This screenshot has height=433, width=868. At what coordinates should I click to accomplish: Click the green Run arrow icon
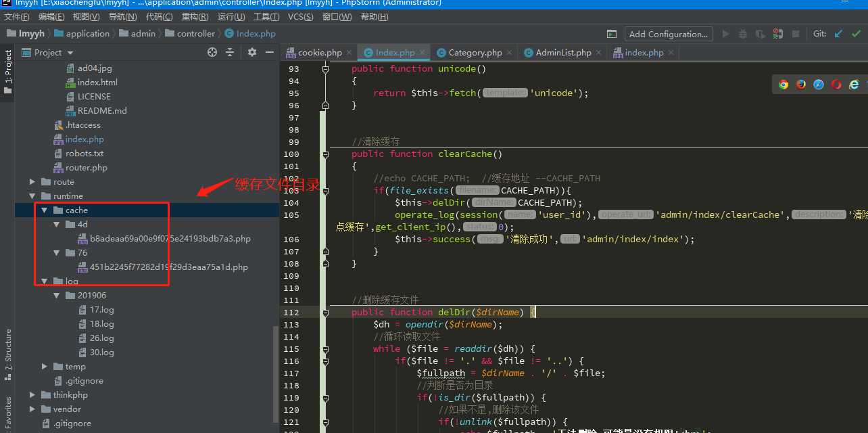click(726, 34)
